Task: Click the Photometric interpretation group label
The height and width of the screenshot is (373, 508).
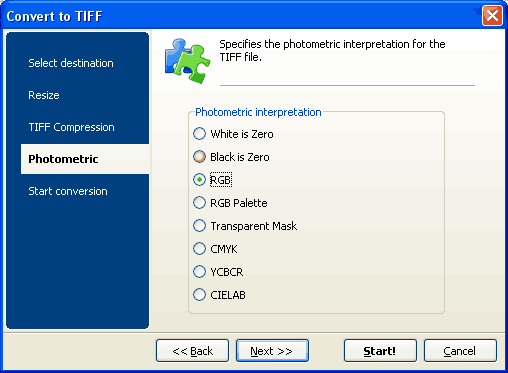Action: [x=258, y=112]
